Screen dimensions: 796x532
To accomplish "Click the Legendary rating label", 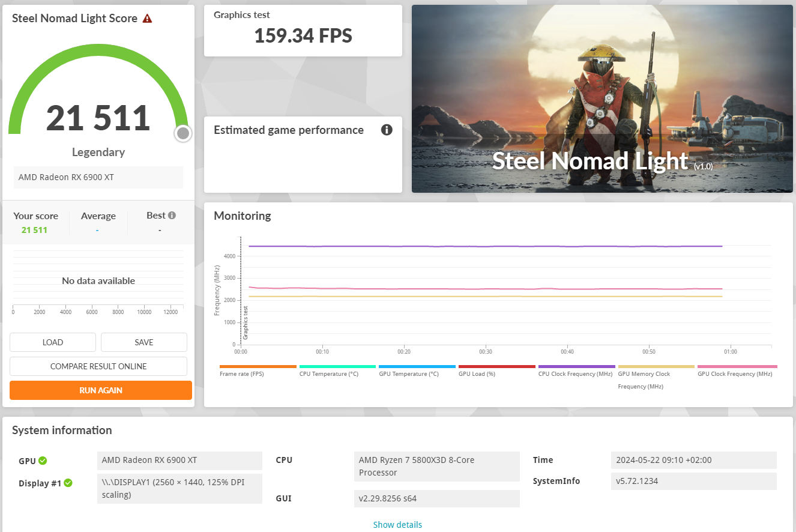I will tap(98, 152).
